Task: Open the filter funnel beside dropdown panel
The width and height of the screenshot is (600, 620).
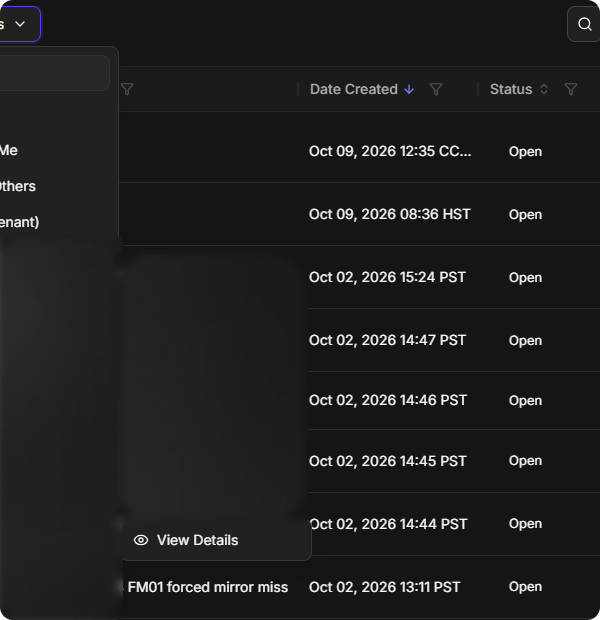Action: 127,89
